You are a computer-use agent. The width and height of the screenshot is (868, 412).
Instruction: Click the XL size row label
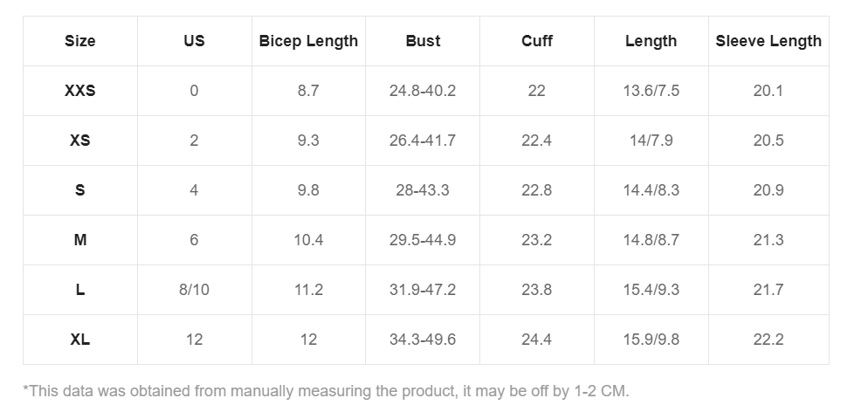pos(79,340)
